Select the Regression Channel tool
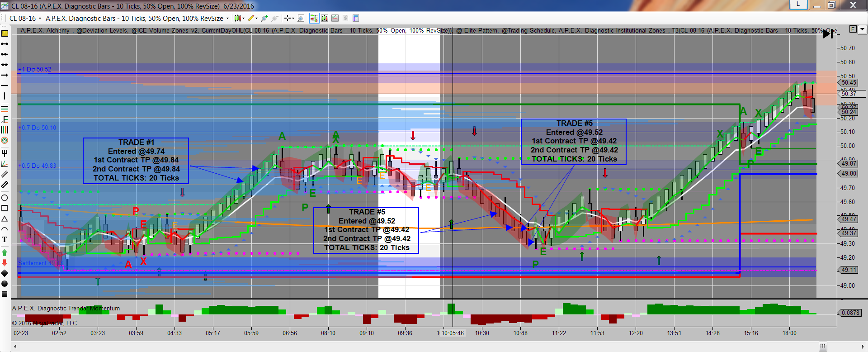Viewport: 868px width, 352px height. click(5, 174)
